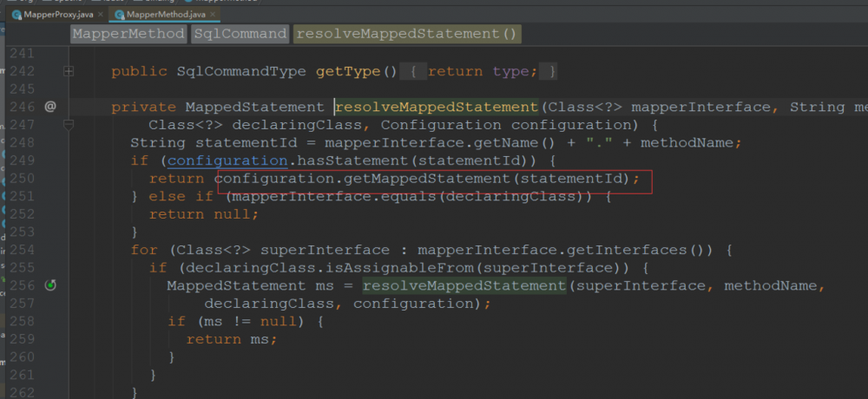Click the recursive call gutter icon on line 256
Viewport: 868px width, 399px height.
pyautogui.click(x=50, y=285)
